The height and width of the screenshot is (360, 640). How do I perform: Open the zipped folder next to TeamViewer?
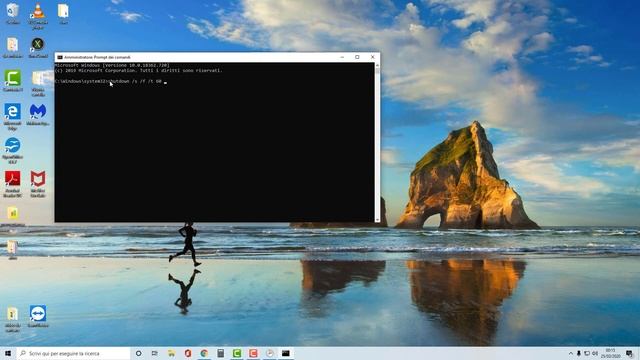click(x=13, y=319)
